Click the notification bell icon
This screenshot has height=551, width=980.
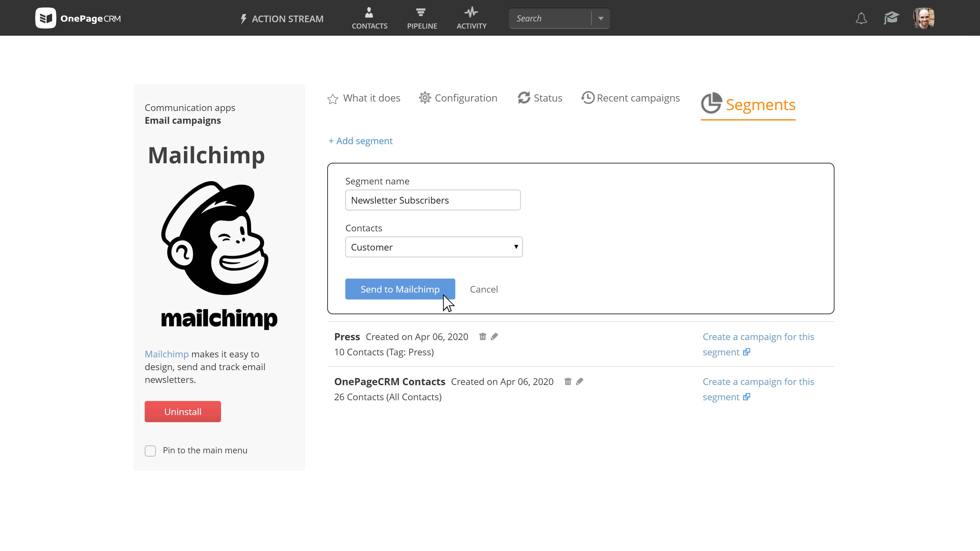tap(862, 18)
